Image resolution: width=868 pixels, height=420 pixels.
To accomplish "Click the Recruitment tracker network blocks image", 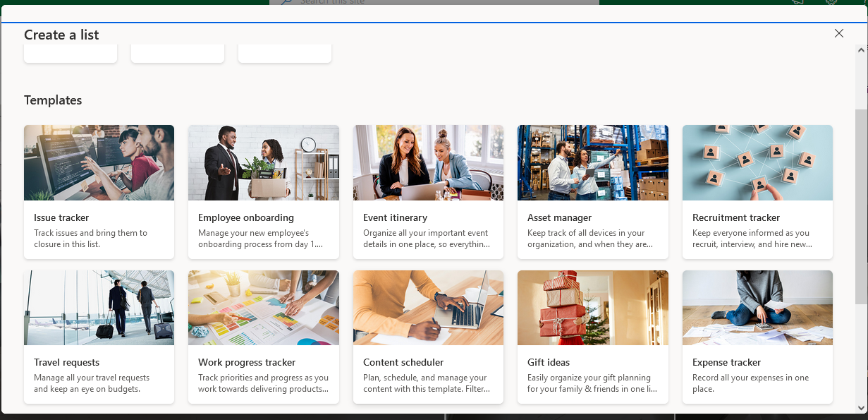I will tap(757, 163).
